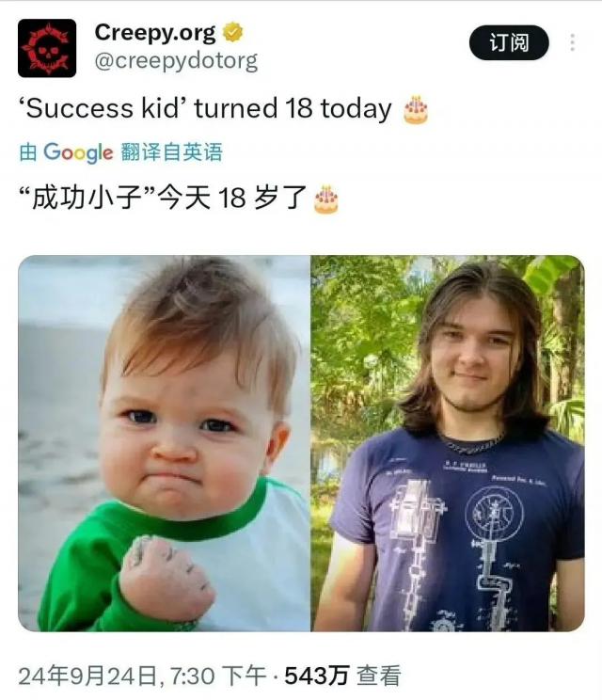Open the Creepy.org display name
The height and width of the screenshot is (700, 602).
155,33
